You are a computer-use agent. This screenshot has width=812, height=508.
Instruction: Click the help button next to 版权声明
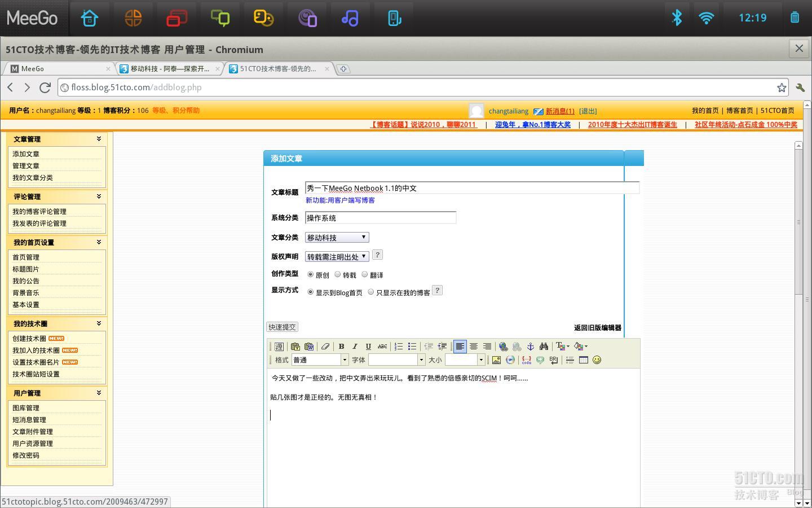(378, 255)
